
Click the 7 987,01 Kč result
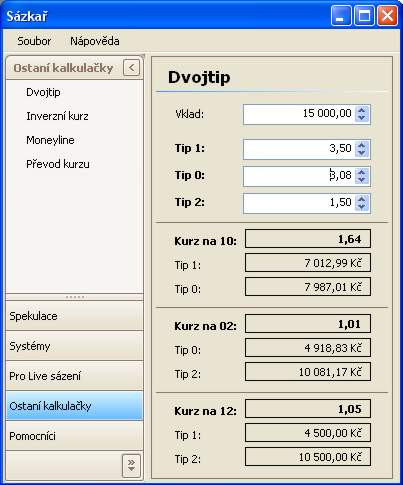click(308, 287)
